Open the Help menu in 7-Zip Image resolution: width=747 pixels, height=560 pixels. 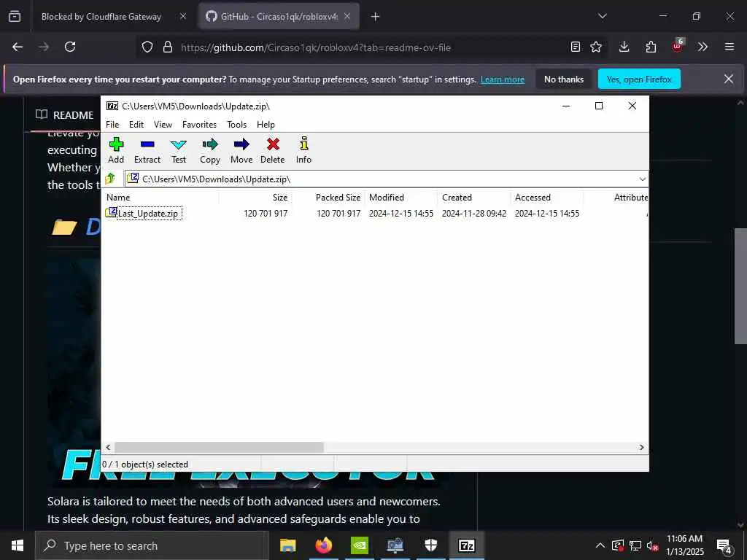[266, 124]
